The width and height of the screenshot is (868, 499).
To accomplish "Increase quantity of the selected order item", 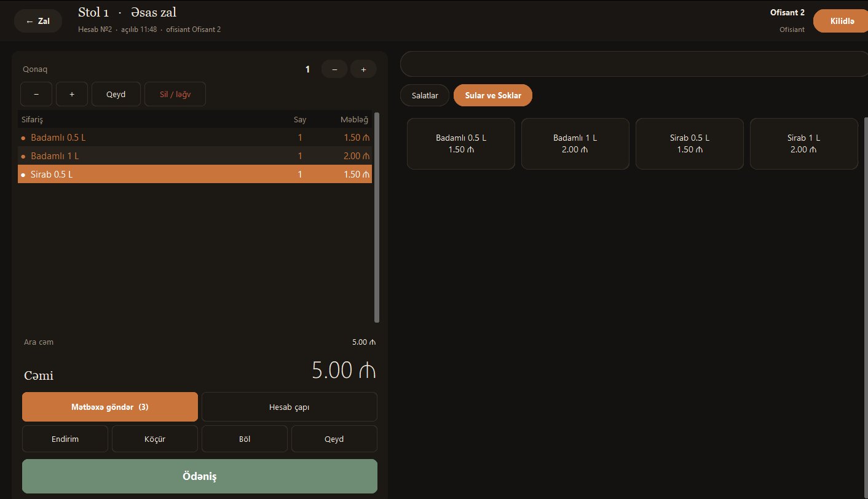I will [72, 94].
